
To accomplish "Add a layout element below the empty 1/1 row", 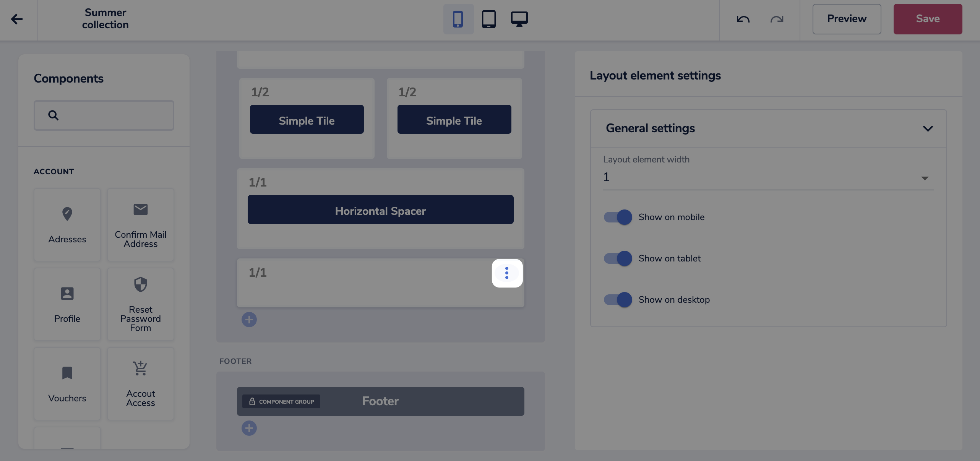I will point(249,320).
